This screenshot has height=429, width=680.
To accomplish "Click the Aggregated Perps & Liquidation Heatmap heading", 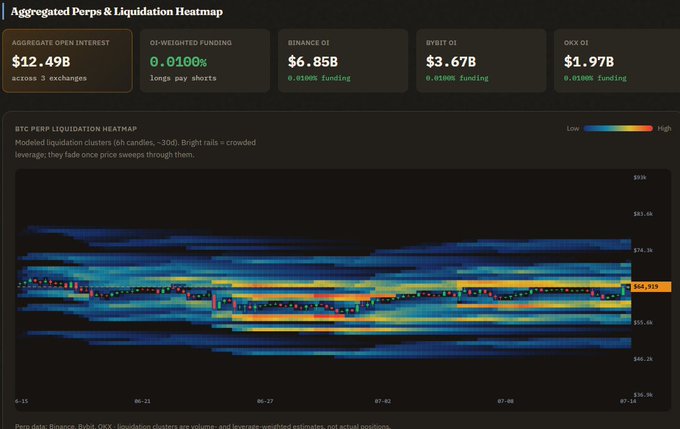I will pos(117,12).
